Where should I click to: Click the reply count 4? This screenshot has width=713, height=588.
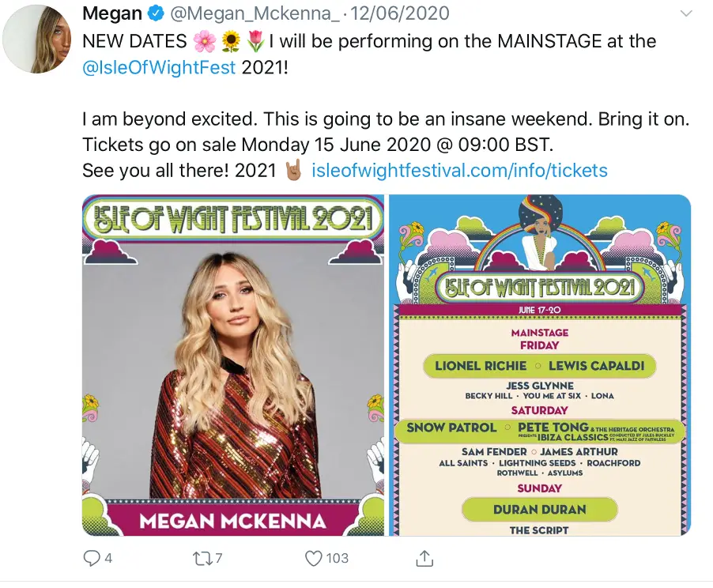(108, 558)
